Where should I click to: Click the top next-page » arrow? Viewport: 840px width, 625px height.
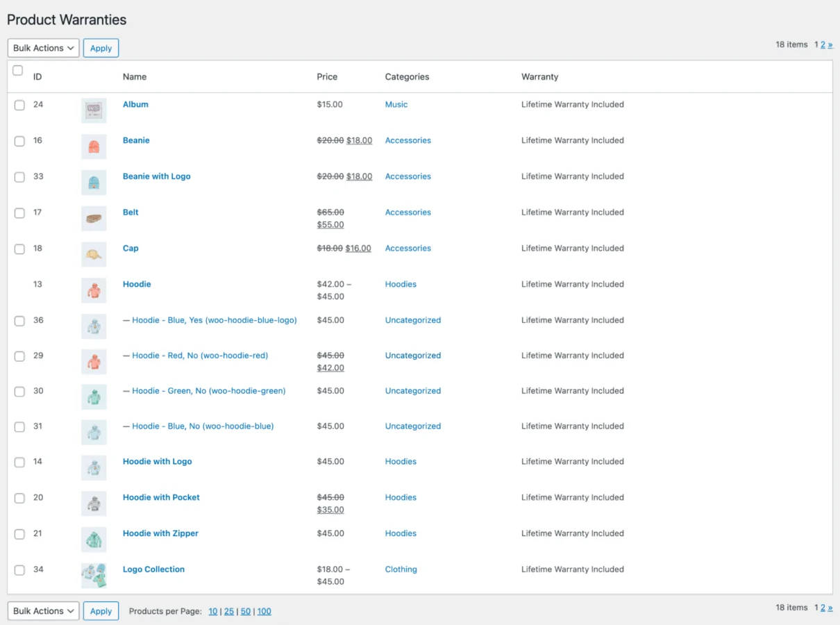click(830, 44)
